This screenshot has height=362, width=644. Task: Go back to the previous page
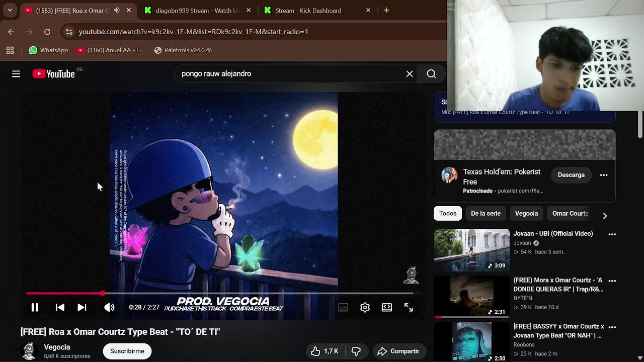11,32
